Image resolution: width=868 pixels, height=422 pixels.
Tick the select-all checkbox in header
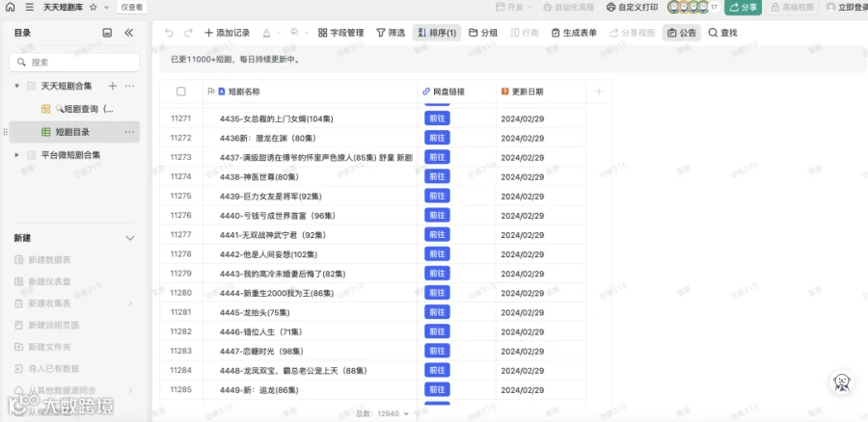[181, 92]
